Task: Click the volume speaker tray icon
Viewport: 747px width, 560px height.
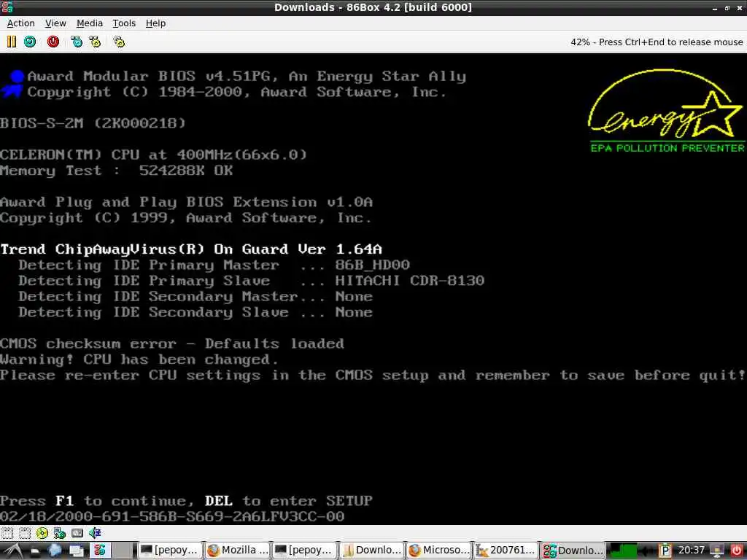Action: (x=647, y=551)
